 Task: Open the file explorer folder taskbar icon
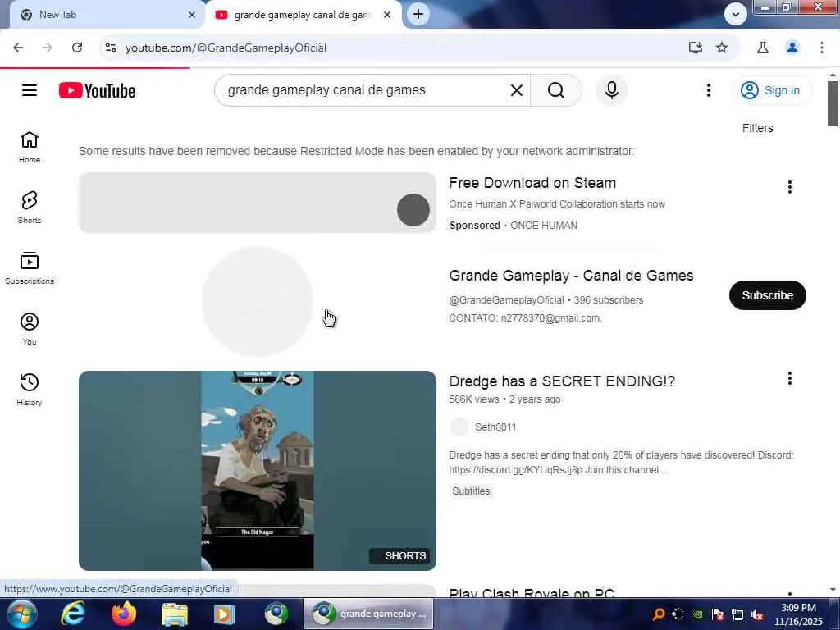click(175, 614)
